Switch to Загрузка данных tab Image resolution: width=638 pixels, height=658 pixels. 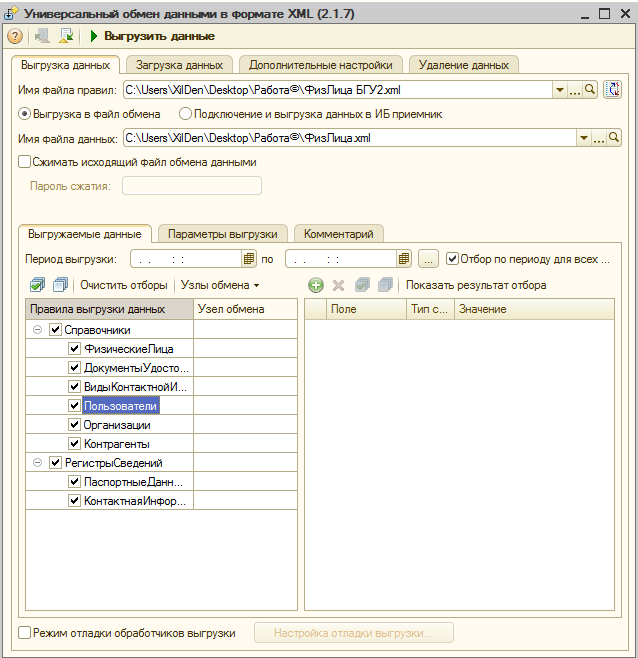coord(179,64)
